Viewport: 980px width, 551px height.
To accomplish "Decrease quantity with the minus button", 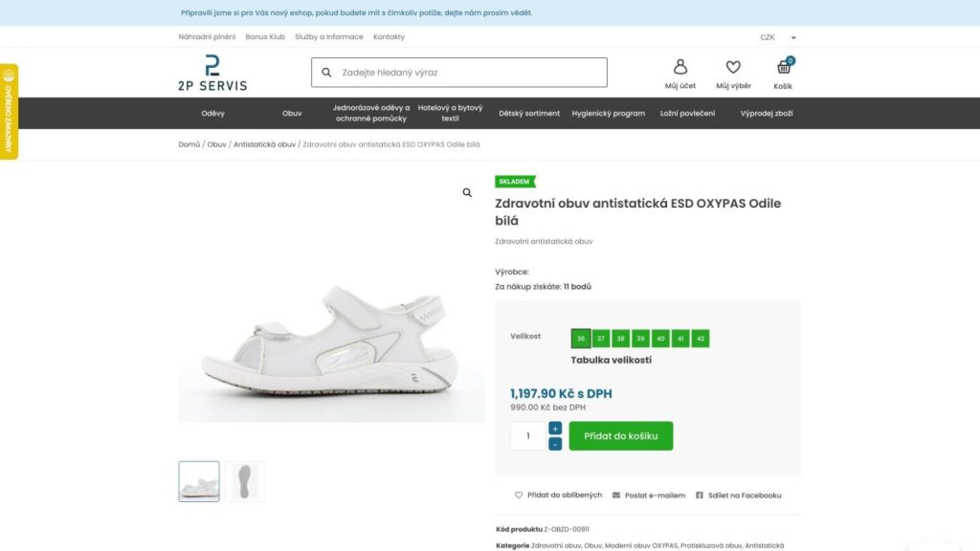I will 555,444.
